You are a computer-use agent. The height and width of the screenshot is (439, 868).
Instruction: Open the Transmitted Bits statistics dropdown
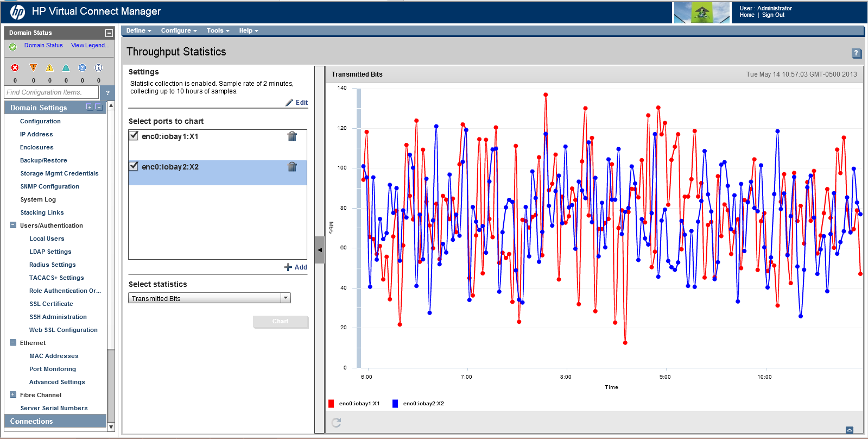[286, 298]
